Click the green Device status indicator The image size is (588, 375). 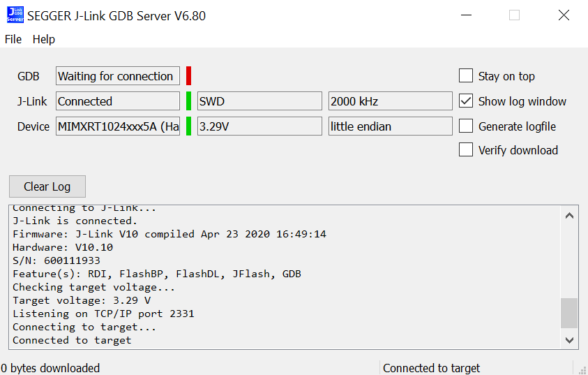pos(188,126)
